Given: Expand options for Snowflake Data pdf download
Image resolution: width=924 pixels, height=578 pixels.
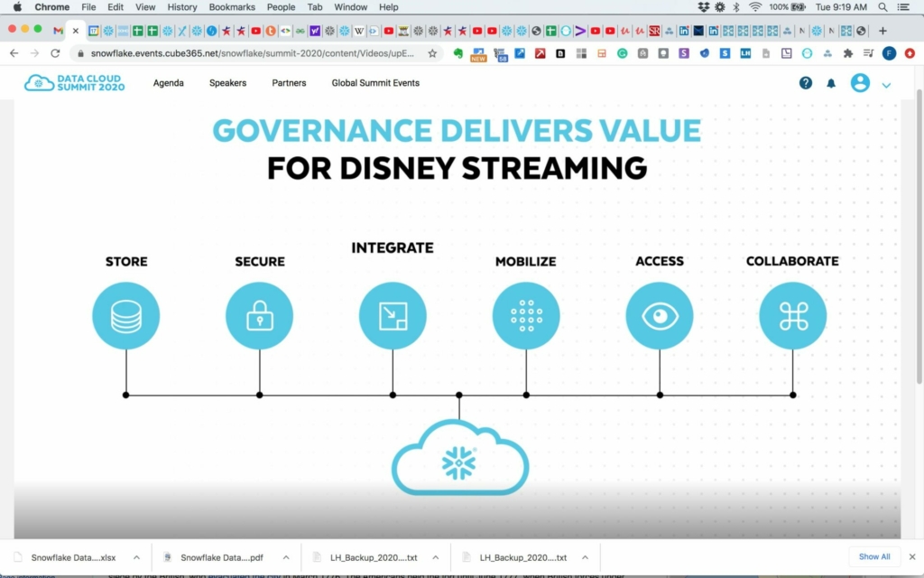Looking at the screenshot, I should [286, 557].
